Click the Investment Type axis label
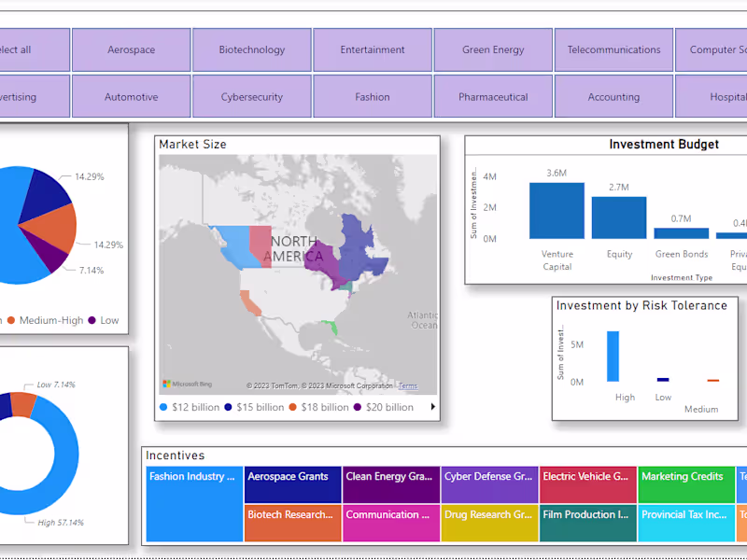 [x=682, y=277]
